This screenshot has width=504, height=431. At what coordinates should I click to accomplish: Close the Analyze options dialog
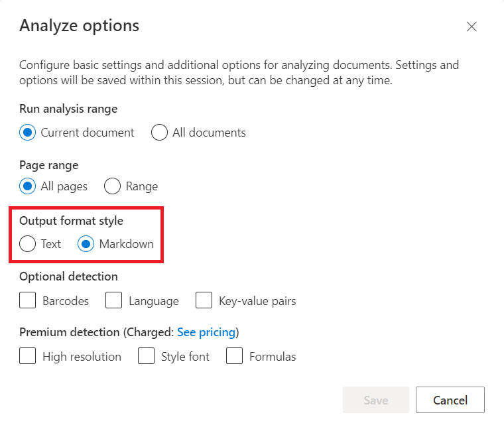click(x=472, y=27)
